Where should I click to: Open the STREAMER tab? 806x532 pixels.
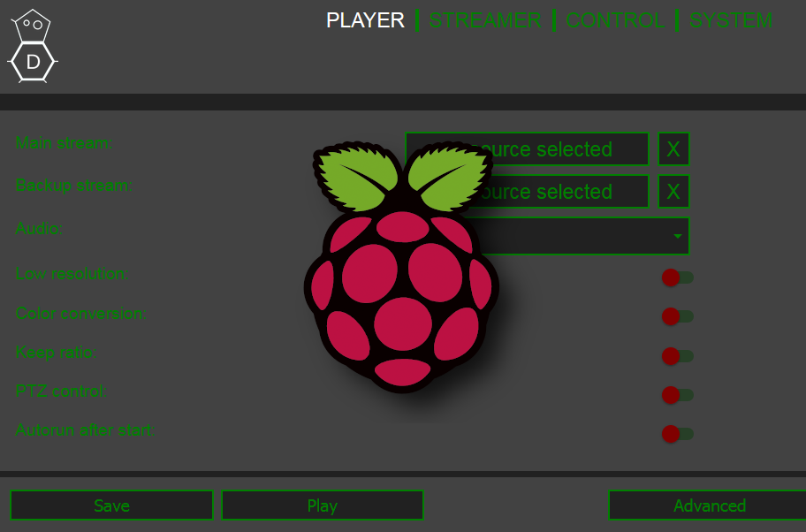coord(484,20)
